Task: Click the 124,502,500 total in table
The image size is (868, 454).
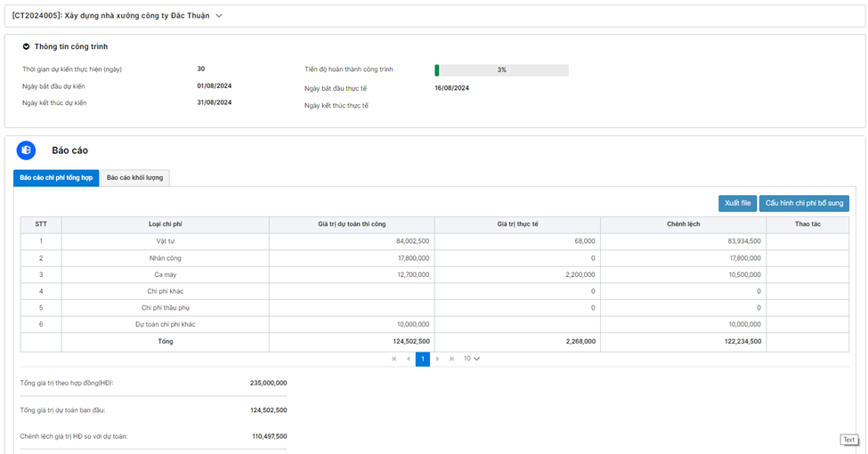Action: [411, 342]
